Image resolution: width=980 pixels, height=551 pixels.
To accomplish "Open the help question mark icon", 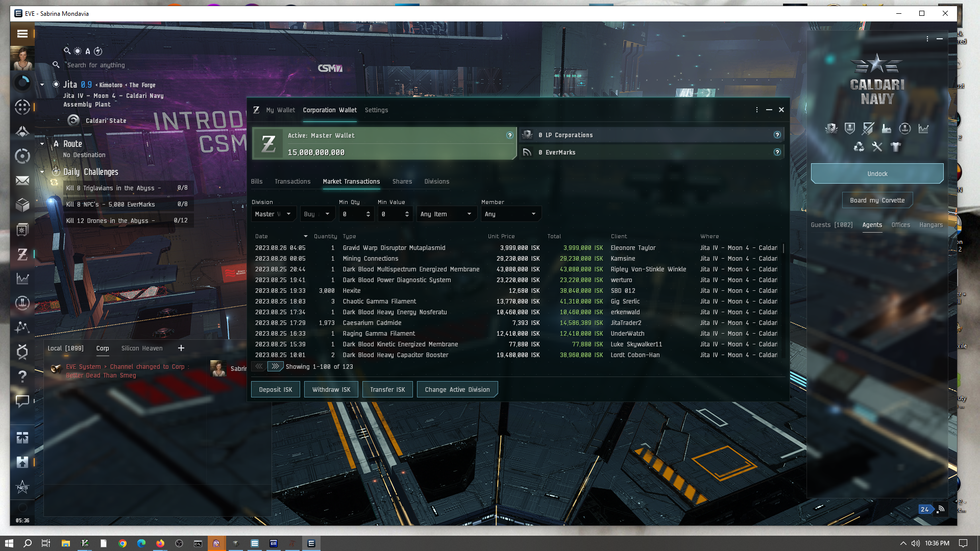I will (22, 377).
